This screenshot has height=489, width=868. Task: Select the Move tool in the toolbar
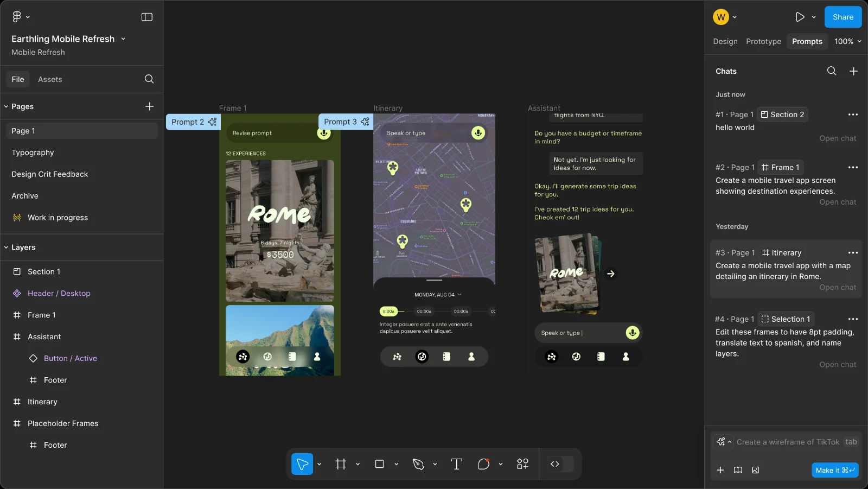coord(302,464)
